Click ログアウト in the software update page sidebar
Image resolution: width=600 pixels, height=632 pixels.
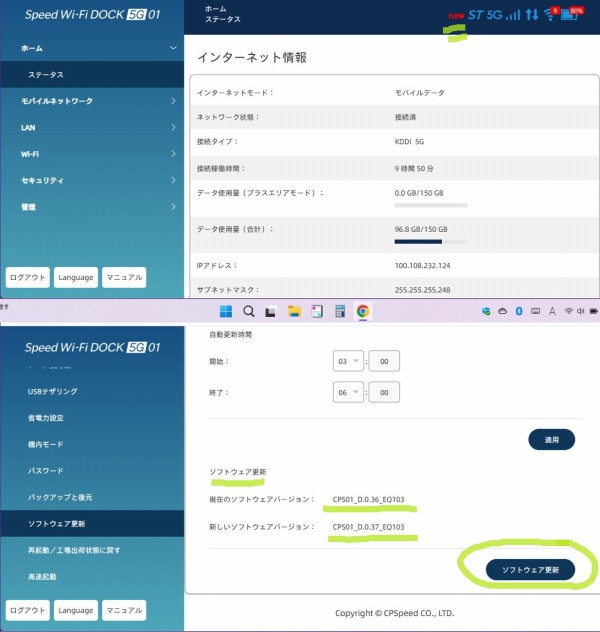(27, 610)
